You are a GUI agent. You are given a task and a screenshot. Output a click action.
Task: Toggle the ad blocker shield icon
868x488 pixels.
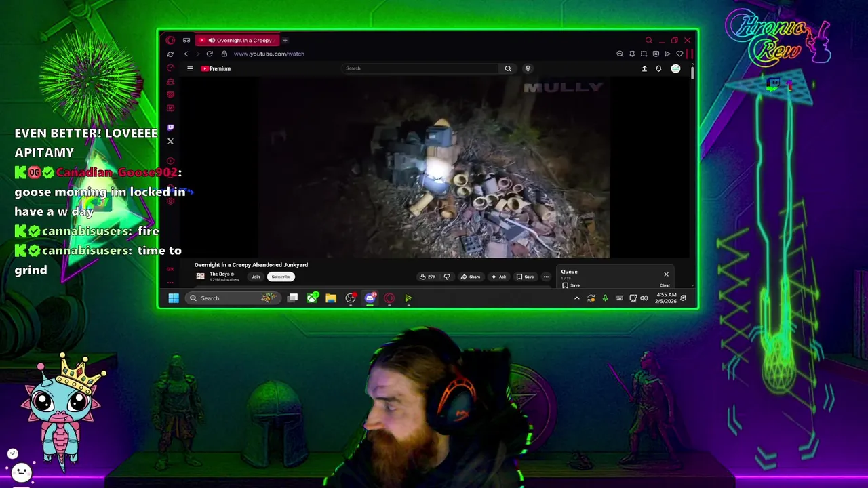(656, 54)
